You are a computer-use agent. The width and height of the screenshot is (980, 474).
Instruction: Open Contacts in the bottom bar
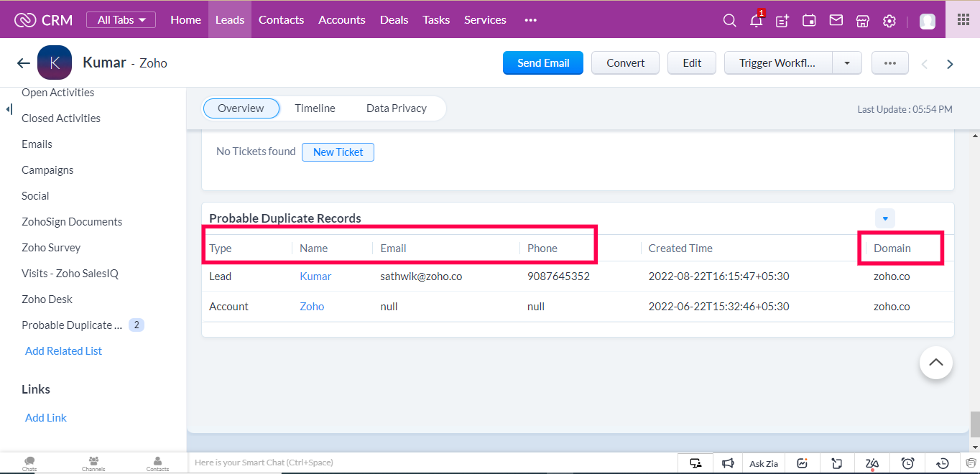(x=157, y=463)
